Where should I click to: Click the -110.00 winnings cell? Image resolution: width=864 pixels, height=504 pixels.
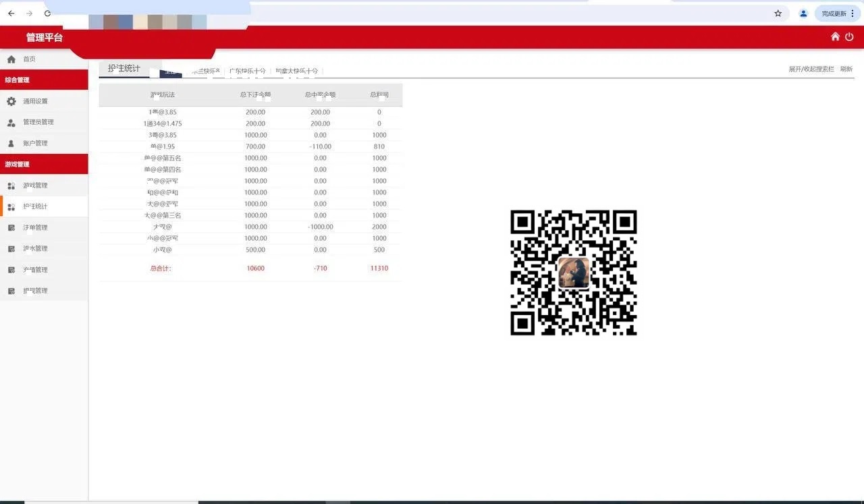[320, 146]
